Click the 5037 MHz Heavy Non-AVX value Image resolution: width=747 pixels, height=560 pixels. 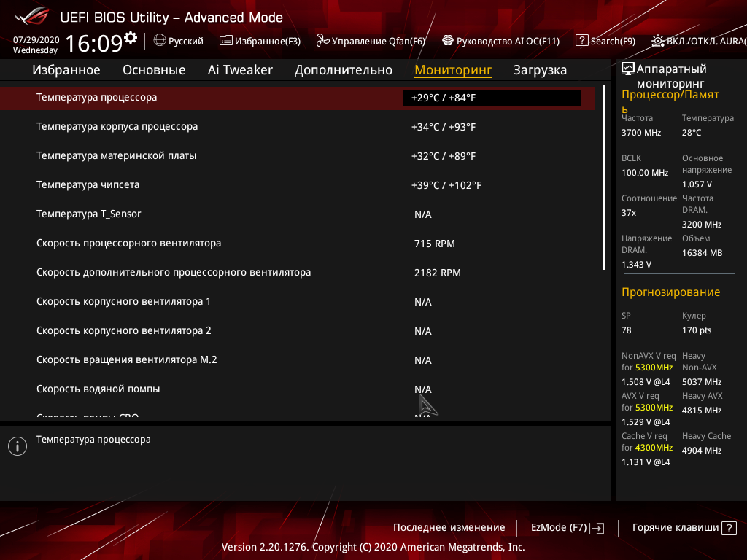pos(702,382)
